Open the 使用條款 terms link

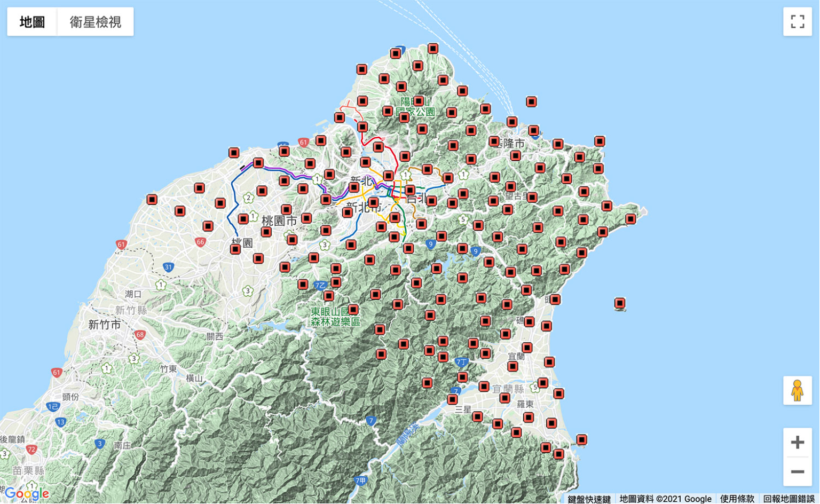(x=737, y=499)
